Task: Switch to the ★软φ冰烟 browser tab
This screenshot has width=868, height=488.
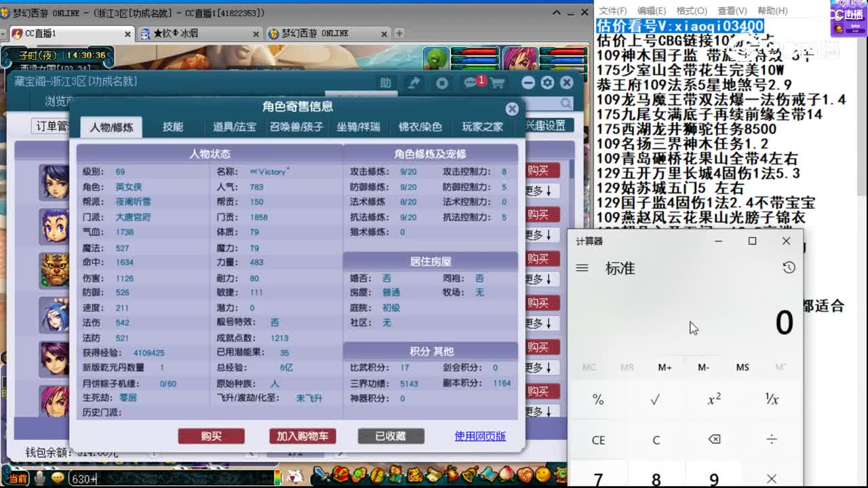Action: pos(198,33)
